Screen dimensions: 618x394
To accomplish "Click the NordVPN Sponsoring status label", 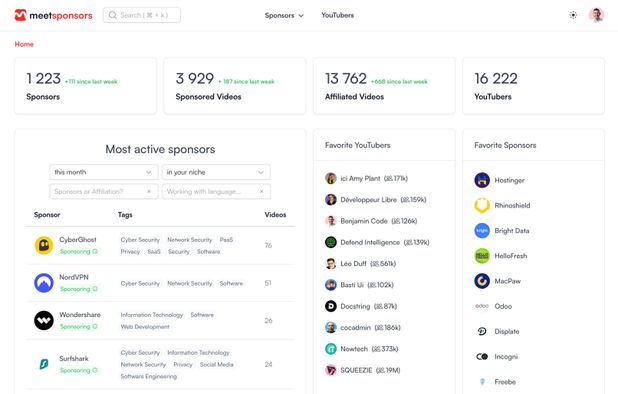I will tap(78, 289).
